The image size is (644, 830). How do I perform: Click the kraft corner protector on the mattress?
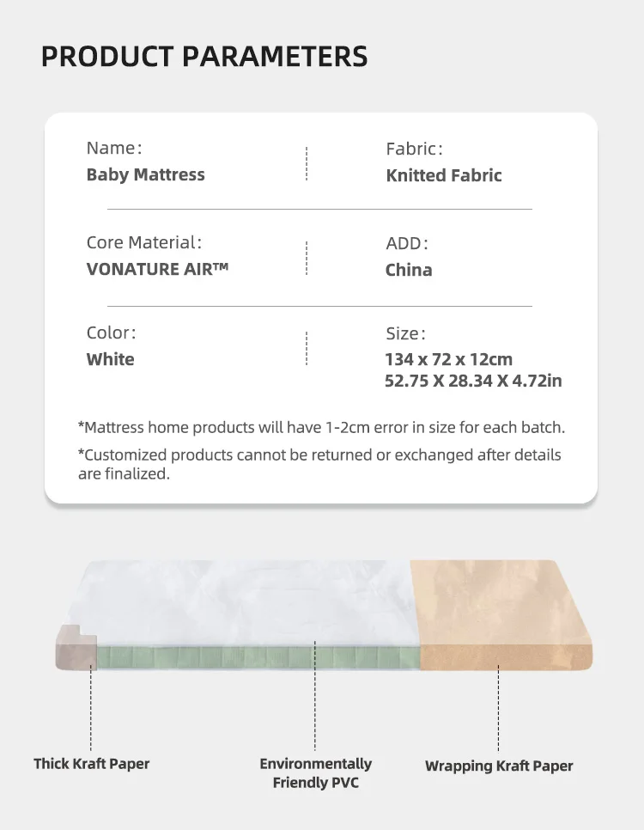point(76,648)
